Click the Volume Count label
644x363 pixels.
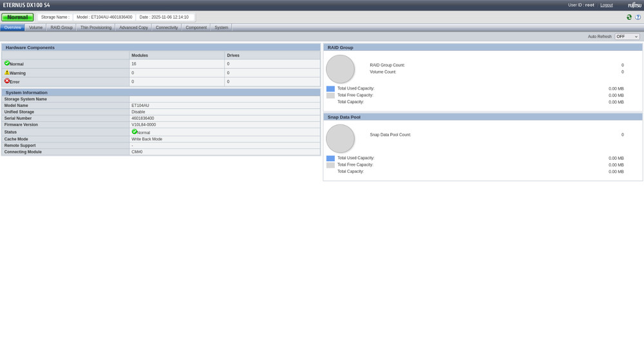(x=383, y=72)
